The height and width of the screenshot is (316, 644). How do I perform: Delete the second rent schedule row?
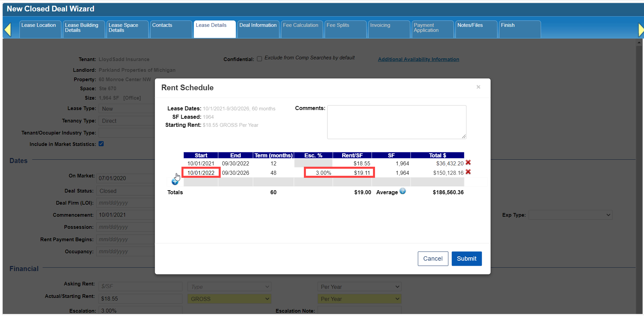468,172
